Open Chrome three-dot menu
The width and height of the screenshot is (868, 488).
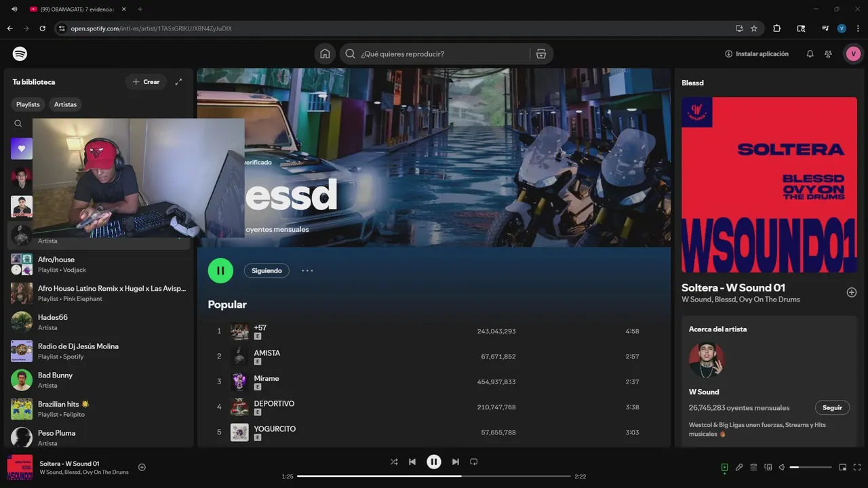(x=857, y=28)
